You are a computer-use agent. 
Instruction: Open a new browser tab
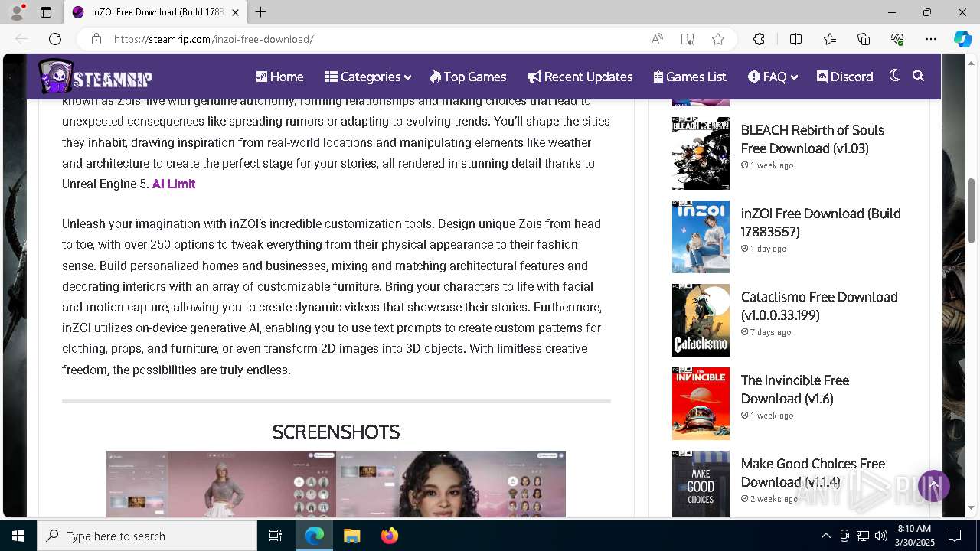tap(261, 12)
